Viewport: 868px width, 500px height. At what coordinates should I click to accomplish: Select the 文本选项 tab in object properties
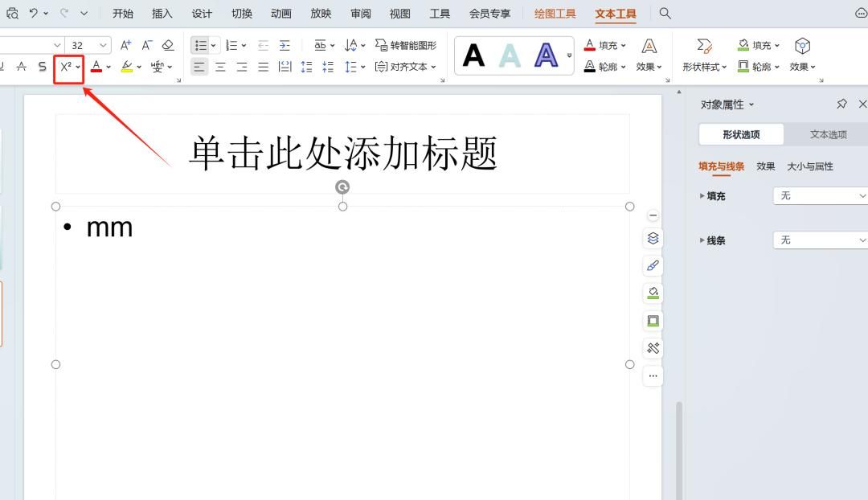(x=829, y=134)
